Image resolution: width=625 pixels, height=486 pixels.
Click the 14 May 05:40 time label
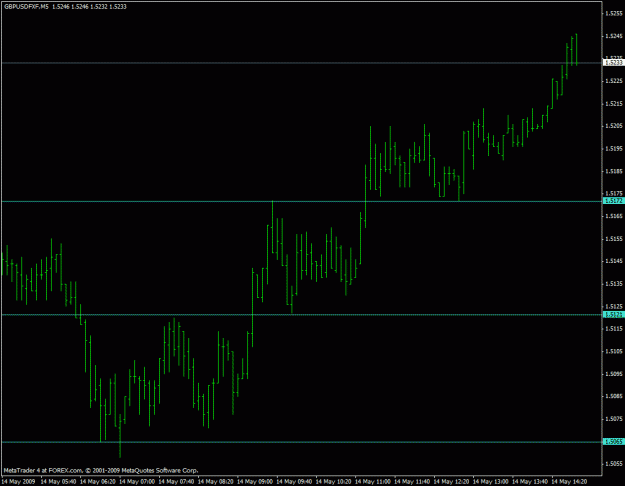coord(59,482)
